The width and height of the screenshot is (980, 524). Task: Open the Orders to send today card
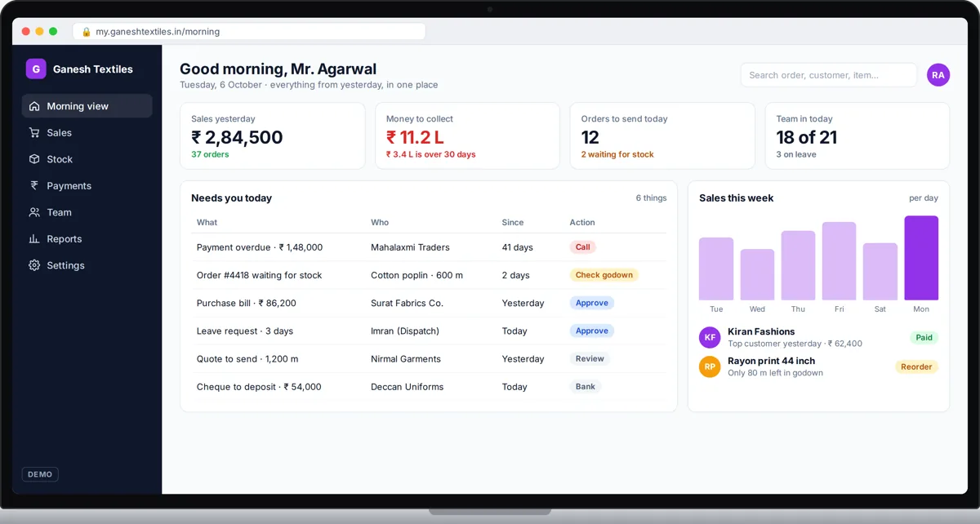click(662, 135)
